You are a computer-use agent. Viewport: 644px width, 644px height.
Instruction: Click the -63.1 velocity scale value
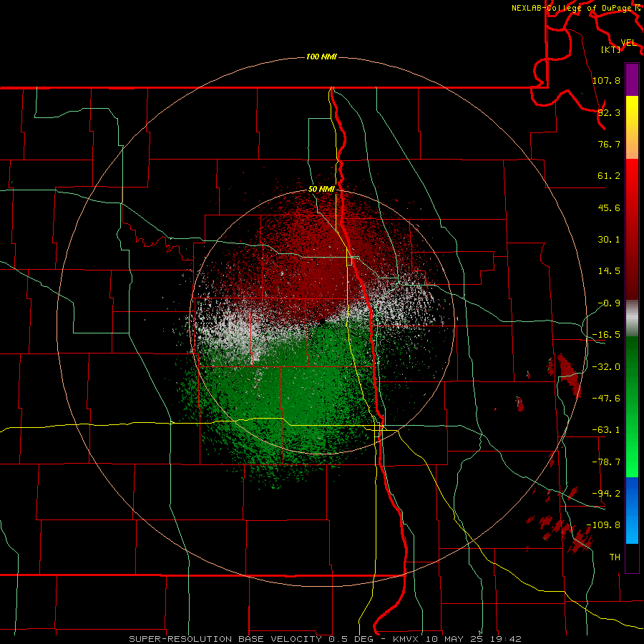click(x=606, y=430)
